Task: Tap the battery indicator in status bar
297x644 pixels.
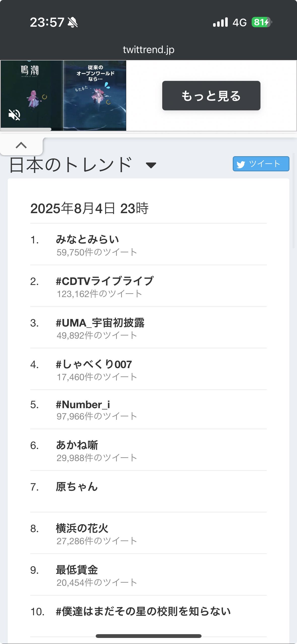Action: [x=261, y=22]
